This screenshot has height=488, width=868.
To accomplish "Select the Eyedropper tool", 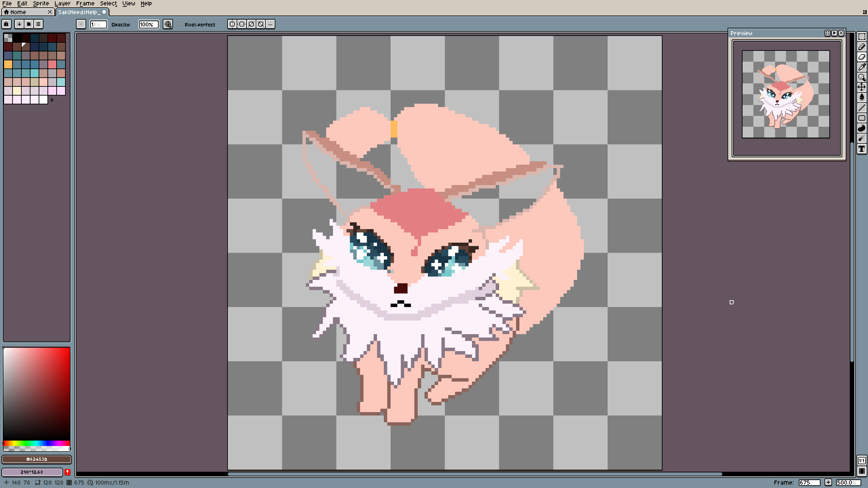I will click(x=862, y=67).
